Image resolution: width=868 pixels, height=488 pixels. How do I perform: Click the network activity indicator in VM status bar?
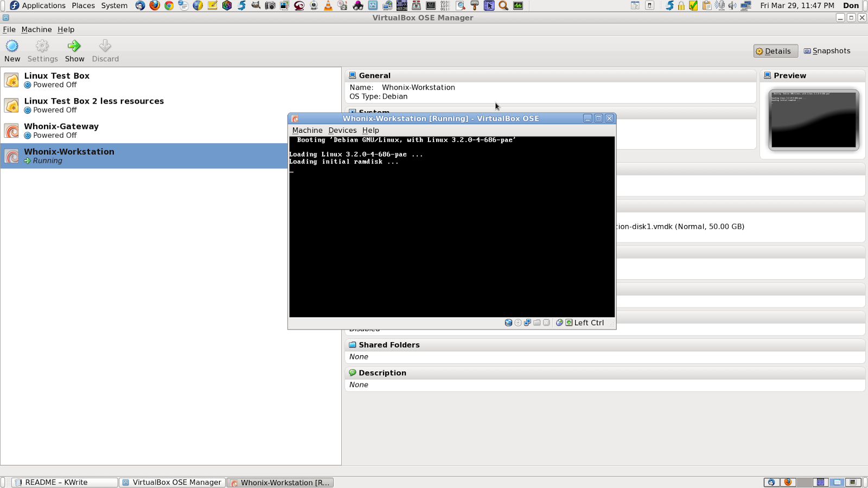coord(527,323)
